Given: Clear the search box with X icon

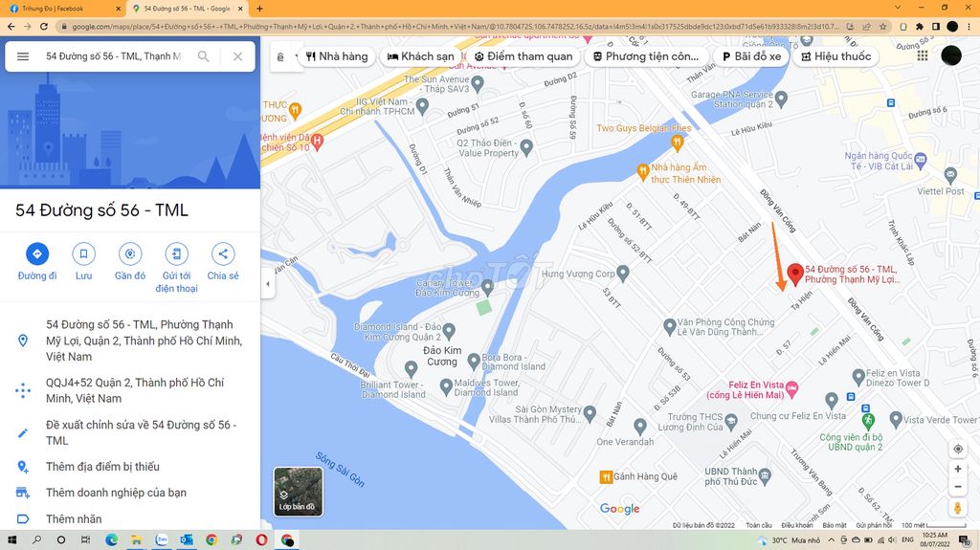Looking at the screenshot, I should [x=237, y=56].
